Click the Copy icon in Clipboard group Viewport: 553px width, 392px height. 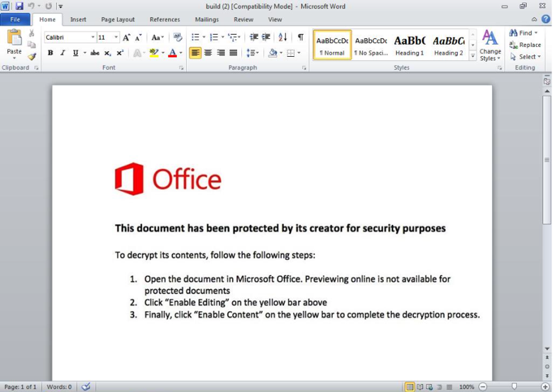point(31,45)
